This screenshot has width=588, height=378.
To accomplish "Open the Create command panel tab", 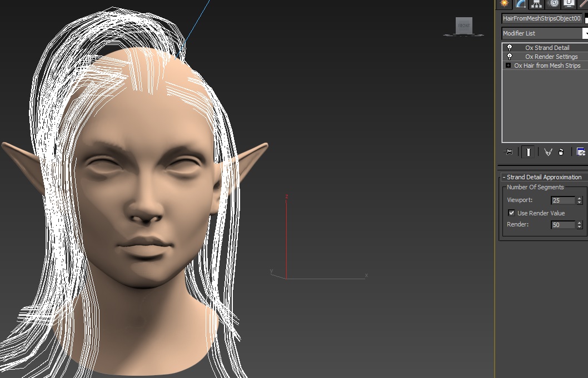I will click(504, 3).
